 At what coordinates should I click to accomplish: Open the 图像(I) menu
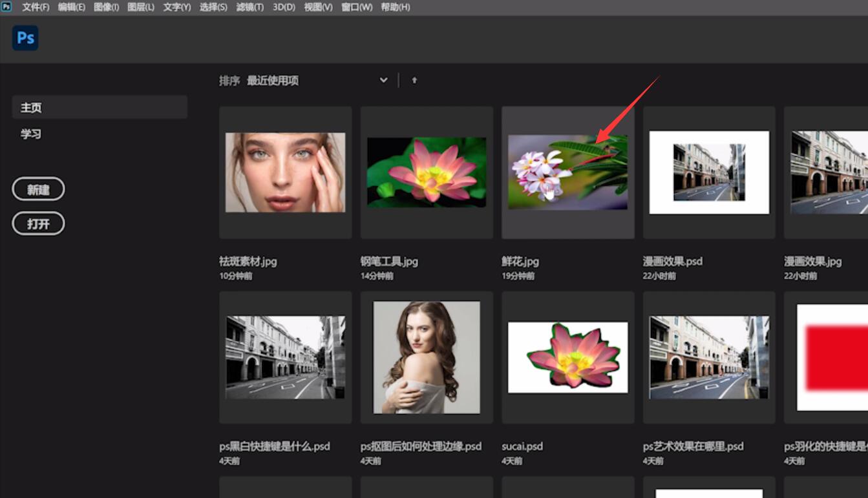(x=106, y=7)
